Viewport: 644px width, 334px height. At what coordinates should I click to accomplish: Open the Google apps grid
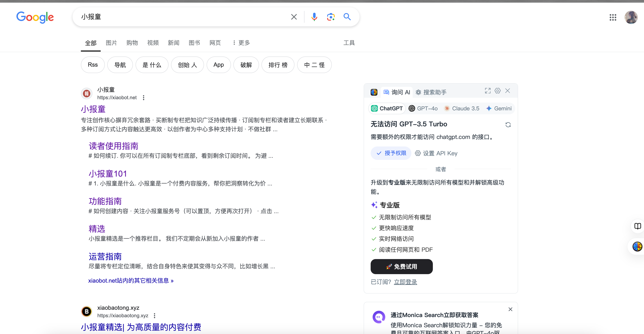pyautogui.click(x=613, y=17)
